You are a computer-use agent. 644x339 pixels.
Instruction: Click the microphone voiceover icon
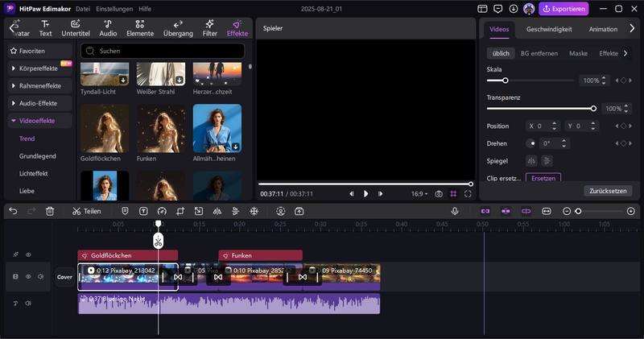point(455,211)
